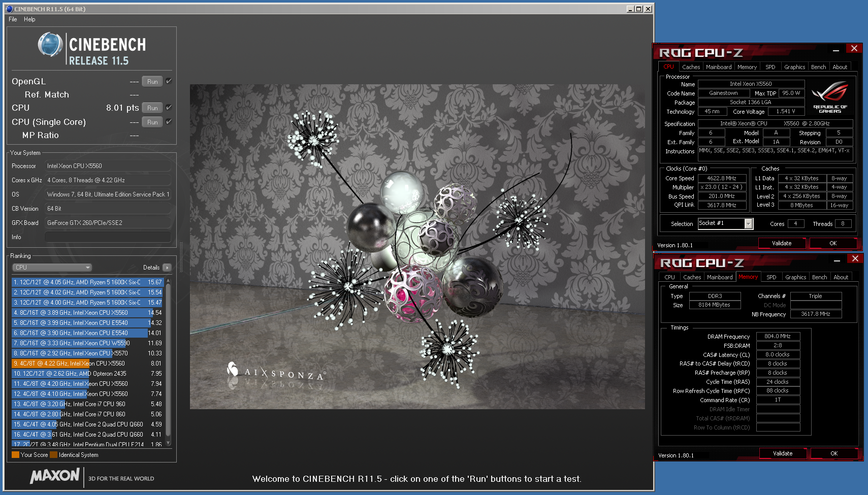Click the Cinebench title bar app icon
Screen dimensions: 868x495
click(x=9, y=9)
